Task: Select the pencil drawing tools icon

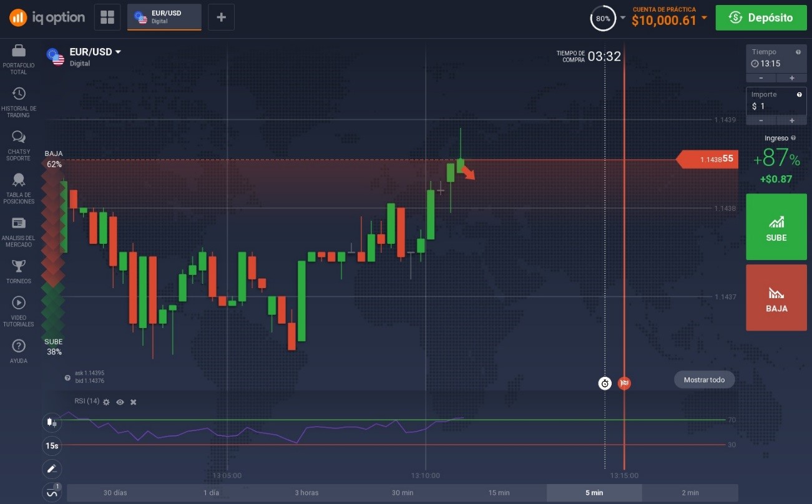Action: (52, 468)
